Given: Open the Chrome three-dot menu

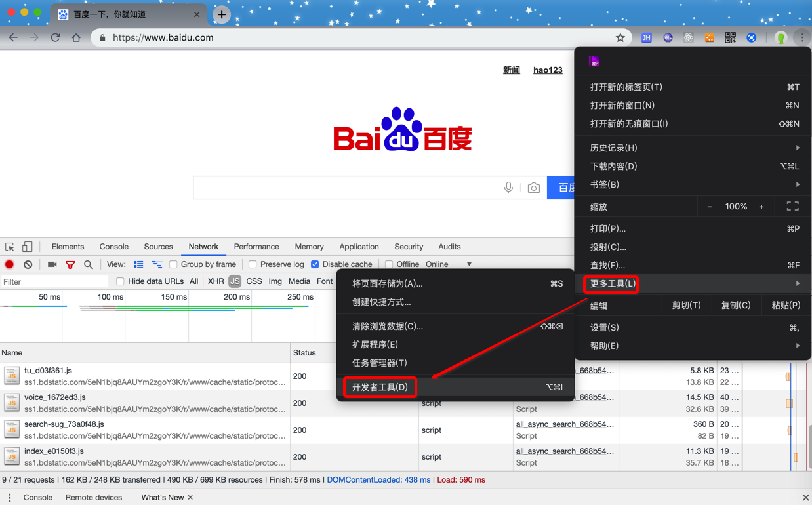Looking at the screenshot, I should pyautogui.click(x=802, y=37).
